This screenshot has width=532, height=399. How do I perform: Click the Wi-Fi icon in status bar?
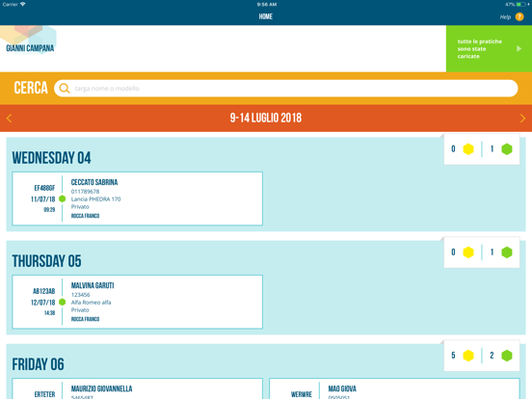pos(23,4)
